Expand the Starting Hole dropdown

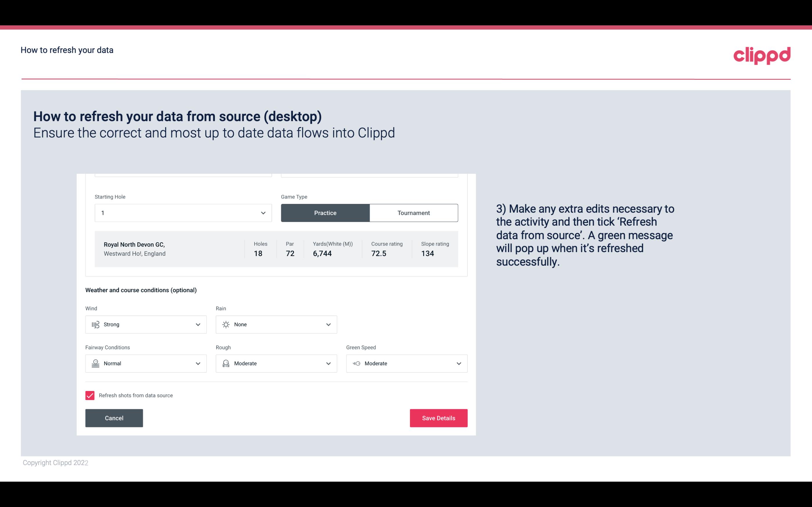[x=263, y=213]
